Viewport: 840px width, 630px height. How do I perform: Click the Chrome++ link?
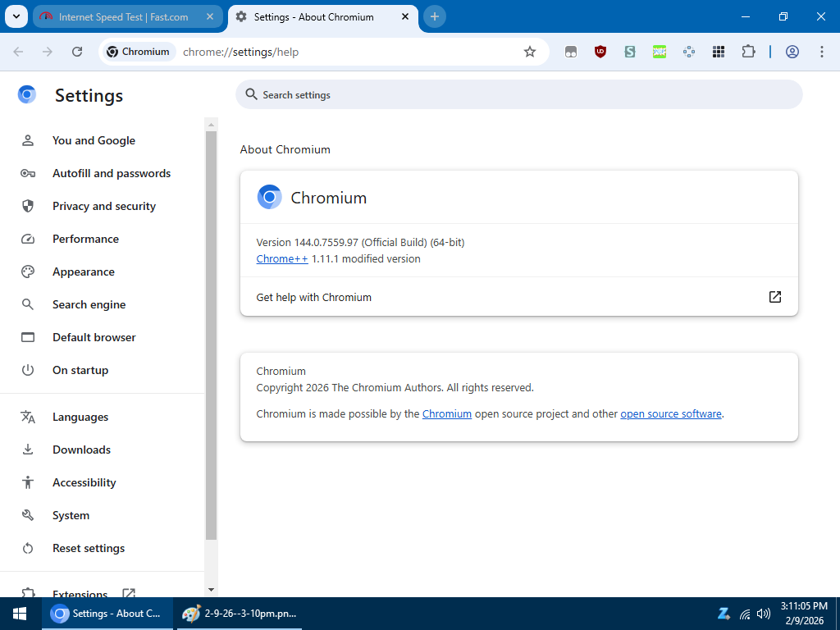pyautogui.click(x=282, y=258)
